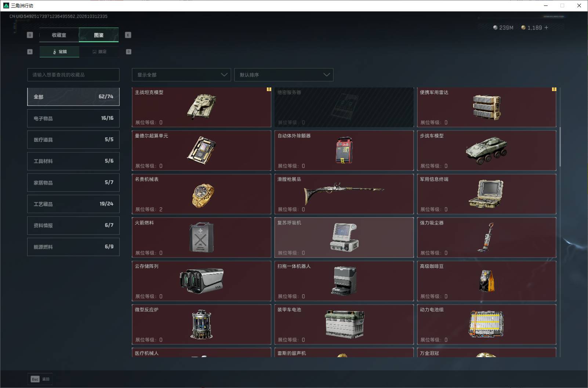Screen dimensions: 588x388
Task: Click the Esc 返回 back button
Action: coord(40,379)
